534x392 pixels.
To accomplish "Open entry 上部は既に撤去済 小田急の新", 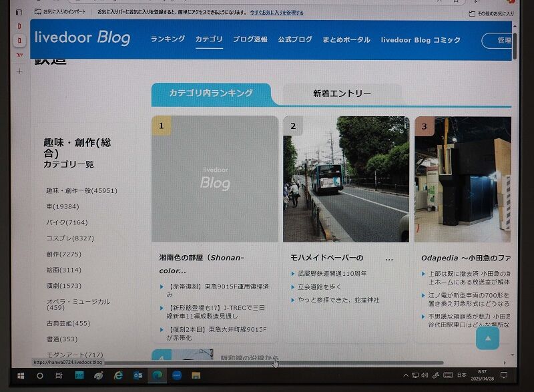I will pos(469,278).
